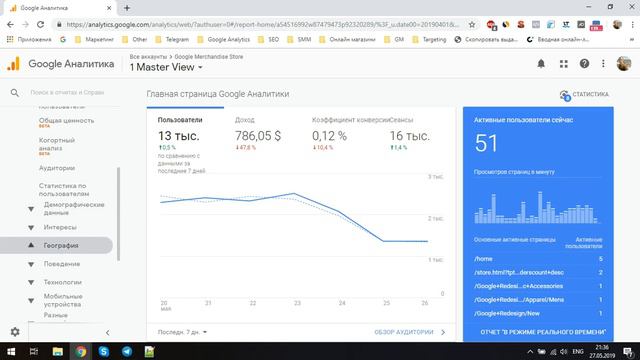
Task: Show hidden system tray icons
Action: click(530, 351)
